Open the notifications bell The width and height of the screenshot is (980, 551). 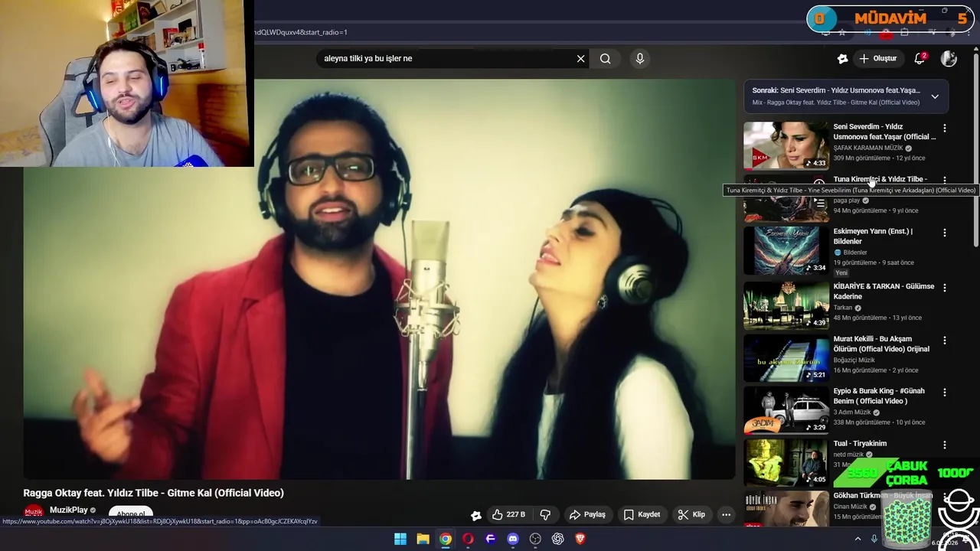[x=920, y=58]
